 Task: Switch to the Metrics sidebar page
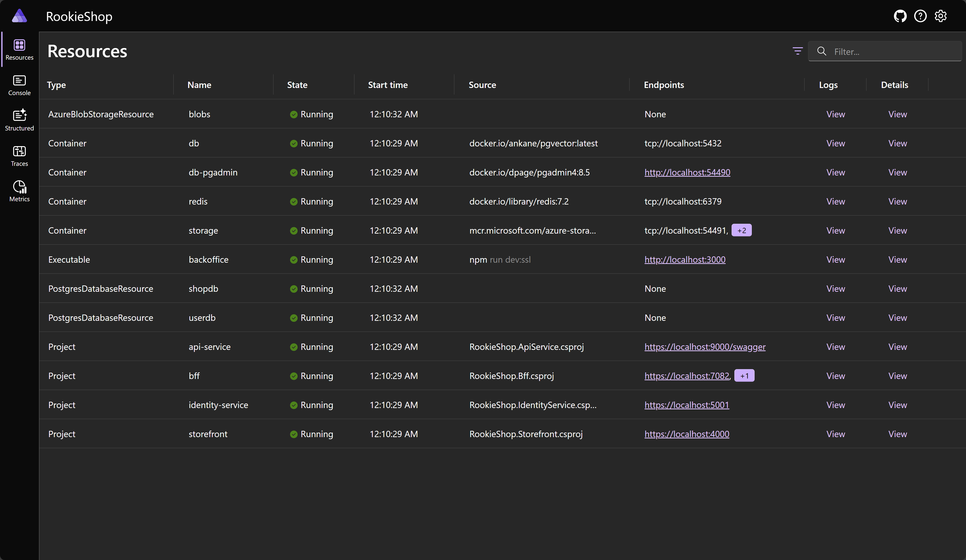click(19, 191)
